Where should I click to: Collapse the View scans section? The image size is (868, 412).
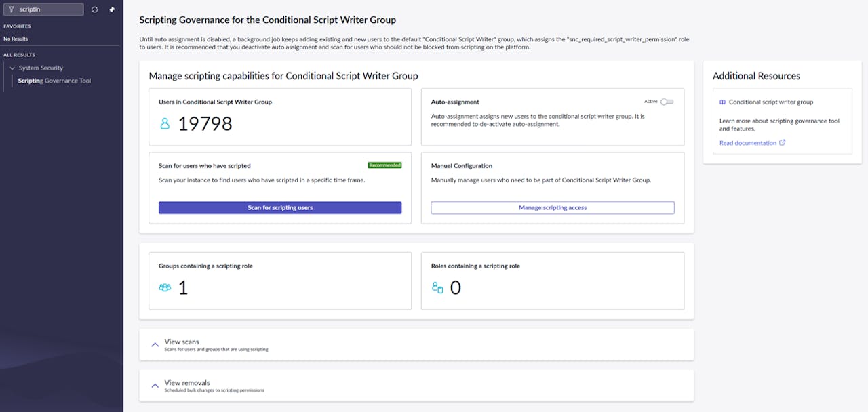click(155, 344)
